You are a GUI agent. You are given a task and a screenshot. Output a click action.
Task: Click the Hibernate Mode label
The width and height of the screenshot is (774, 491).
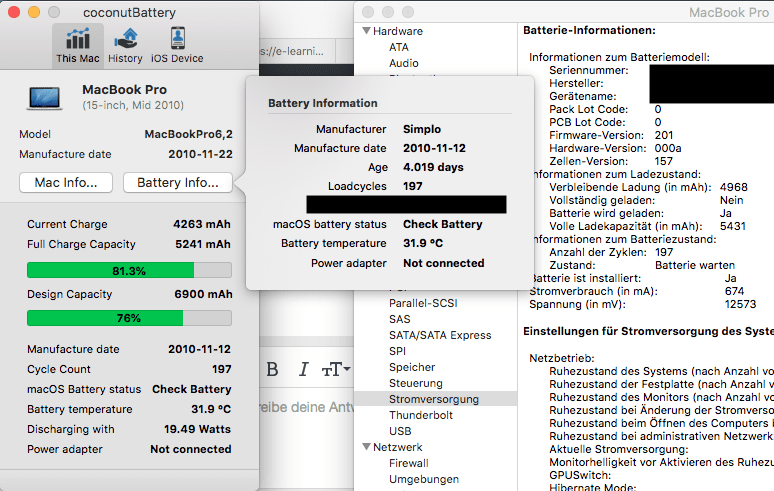pyautogui.click(x=593, y=487)
